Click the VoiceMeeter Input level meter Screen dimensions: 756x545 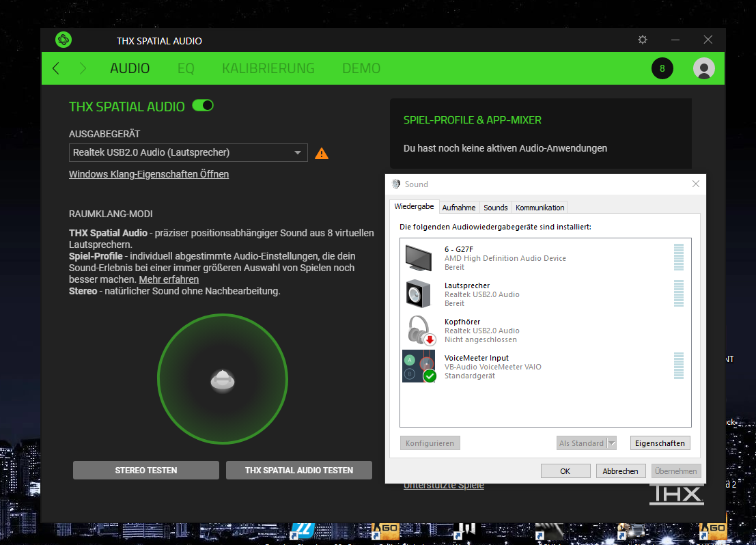679,365
